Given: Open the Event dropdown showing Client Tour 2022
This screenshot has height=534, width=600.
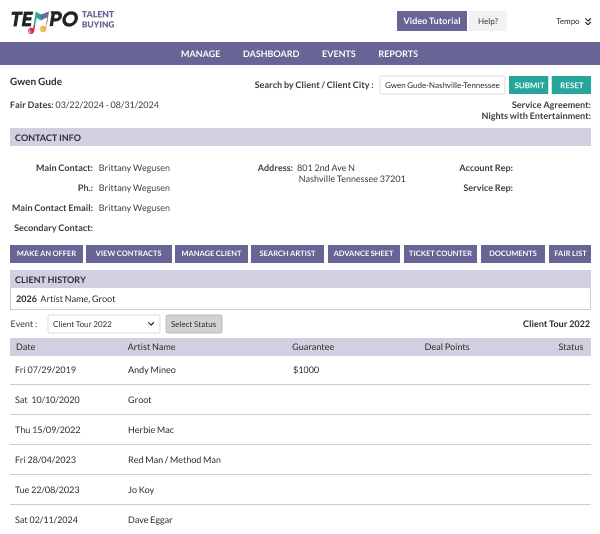Looking at the screenshot, I should tap(103, 324).
